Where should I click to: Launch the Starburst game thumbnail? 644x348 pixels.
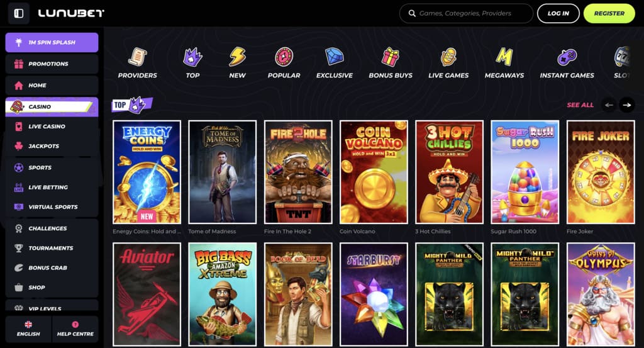click(374, 294)
